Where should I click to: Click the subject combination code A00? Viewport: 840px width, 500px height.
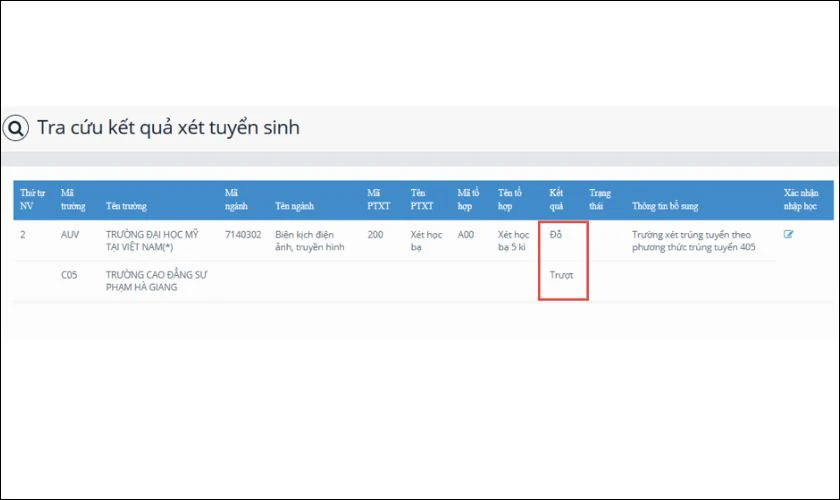tap(465, 234)
